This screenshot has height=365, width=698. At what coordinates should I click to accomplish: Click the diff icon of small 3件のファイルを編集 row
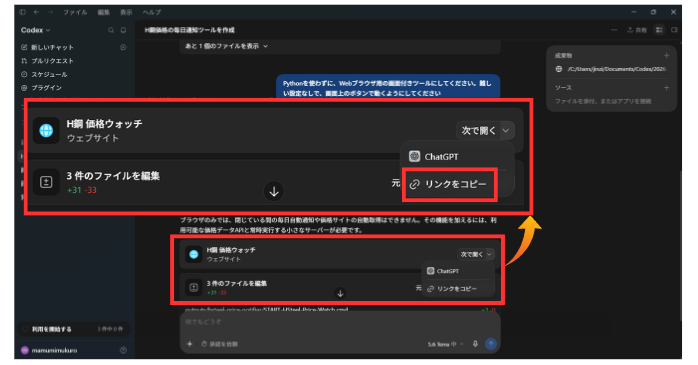point(194,288)
